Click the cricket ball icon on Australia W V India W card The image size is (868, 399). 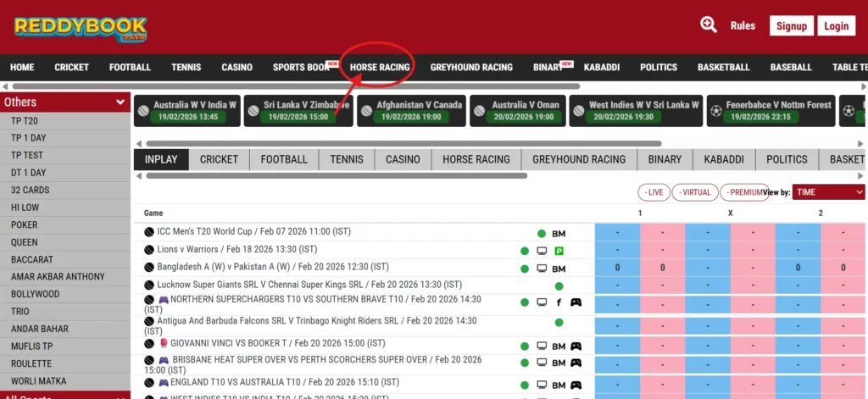tap(143, 111)
